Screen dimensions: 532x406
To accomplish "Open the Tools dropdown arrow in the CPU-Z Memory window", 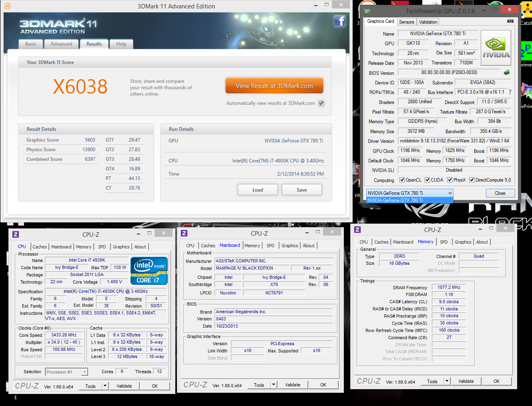I will [x=447, y=381].
